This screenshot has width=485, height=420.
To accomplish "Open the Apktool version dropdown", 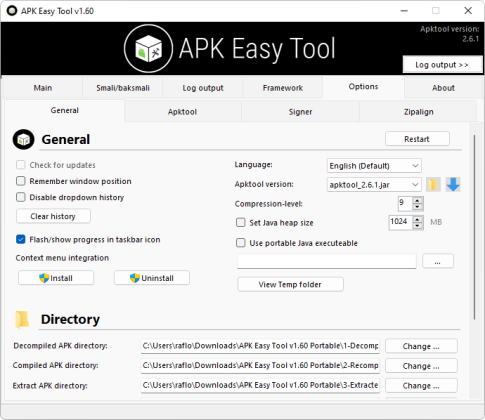I will [374, 184].
